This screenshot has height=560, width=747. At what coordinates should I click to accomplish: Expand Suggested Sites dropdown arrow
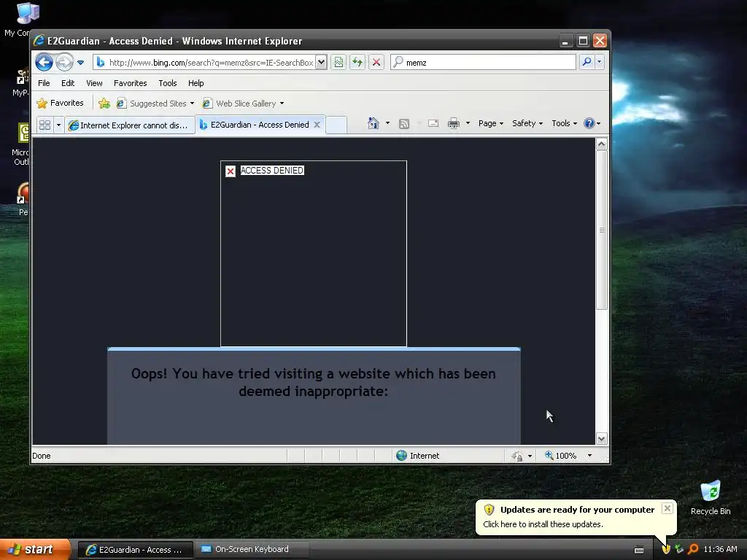tap(192, 104)
